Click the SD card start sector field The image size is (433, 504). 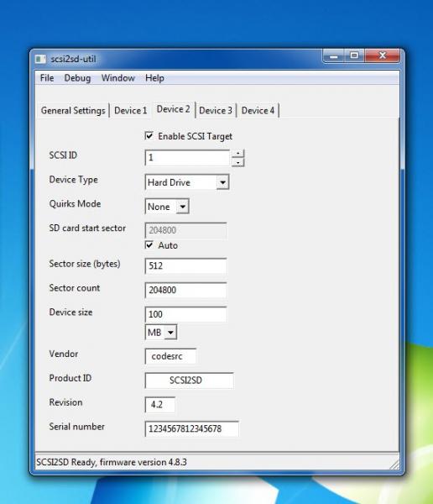point(186,230)
